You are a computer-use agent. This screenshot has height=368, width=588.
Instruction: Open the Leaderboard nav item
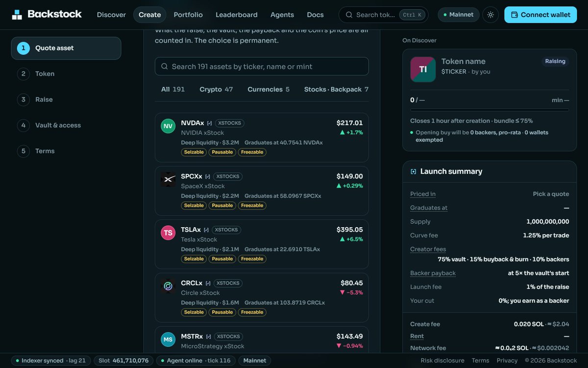(x=237, y=15)
